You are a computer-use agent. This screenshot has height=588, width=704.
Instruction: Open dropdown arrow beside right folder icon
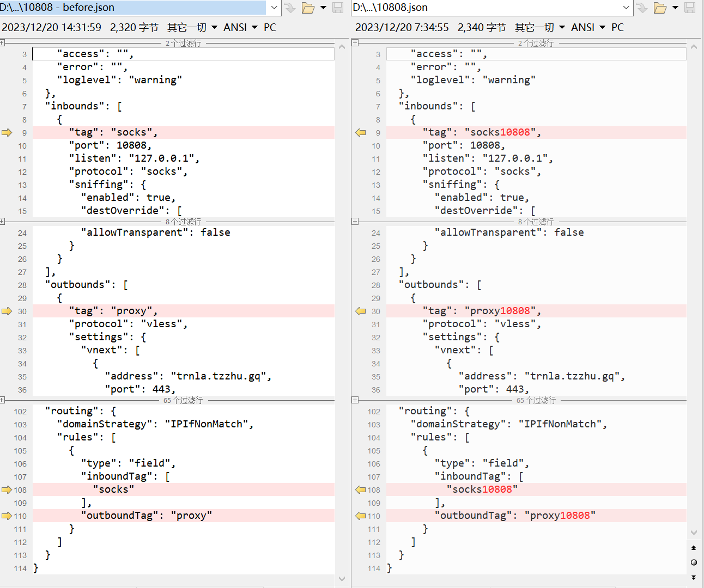675,8
